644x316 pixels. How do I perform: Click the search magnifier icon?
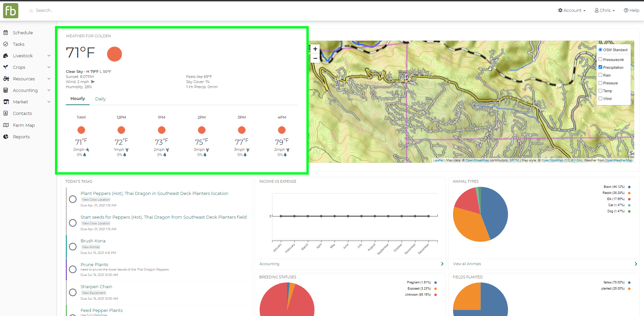31,11
